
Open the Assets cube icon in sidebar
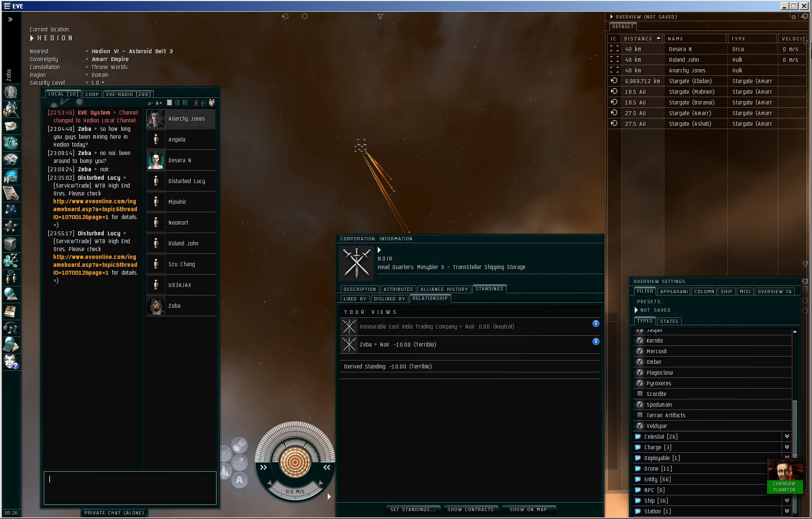pos(11,244)
